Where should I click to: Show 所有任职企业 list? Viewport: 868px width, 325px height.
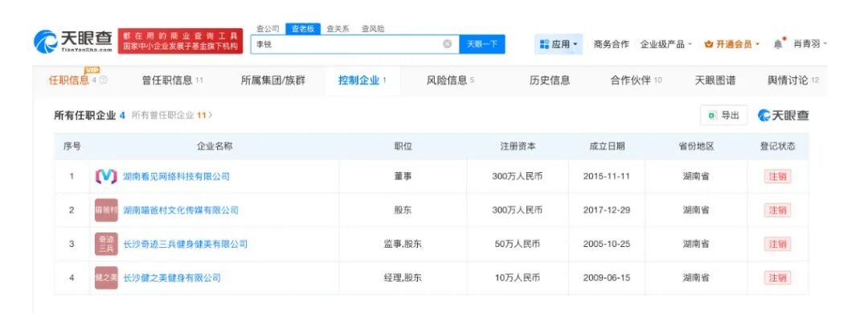point(90,115)
